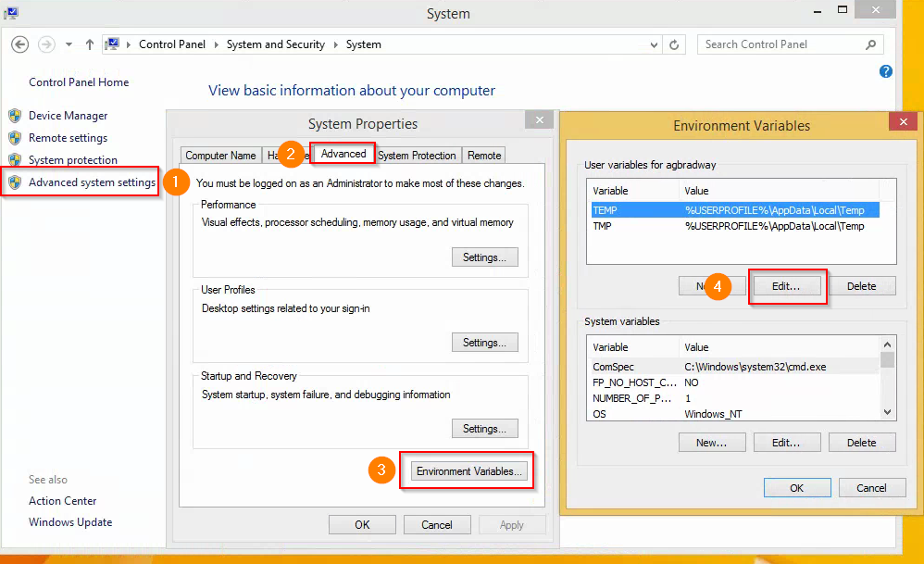
Task: Click Environment Variables button
Action: (469, 470)
